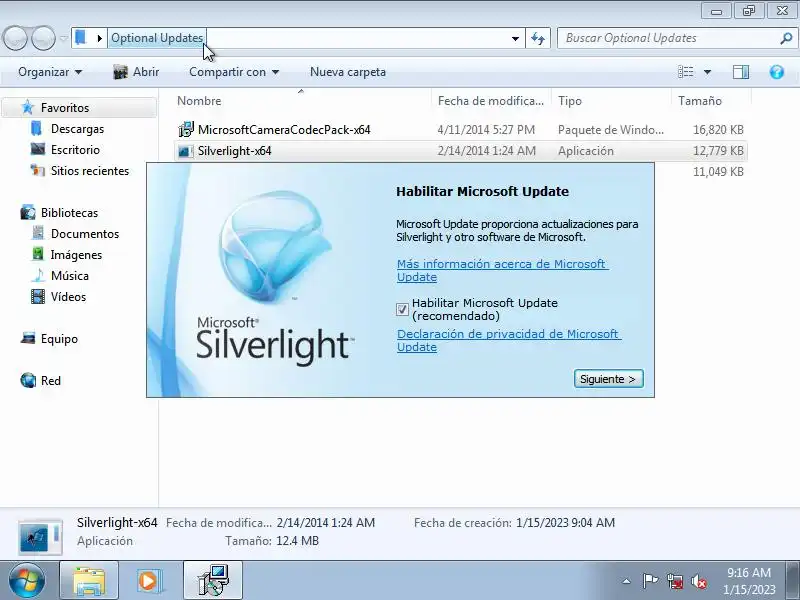This screenshot has height=600, width=800.
Task: Click the Silverlight-x64 thumbnail in details pane
Action: (x=40, y=537)
